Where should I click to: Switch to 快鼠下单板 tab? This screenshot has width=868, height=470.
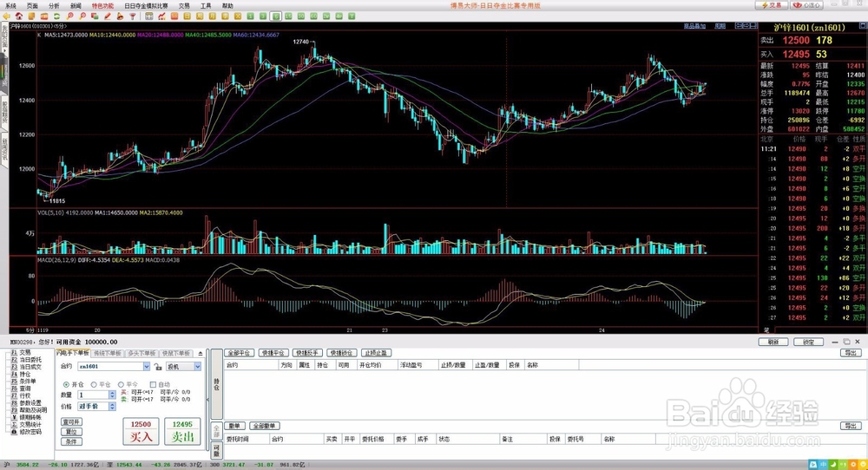(176, 353)
